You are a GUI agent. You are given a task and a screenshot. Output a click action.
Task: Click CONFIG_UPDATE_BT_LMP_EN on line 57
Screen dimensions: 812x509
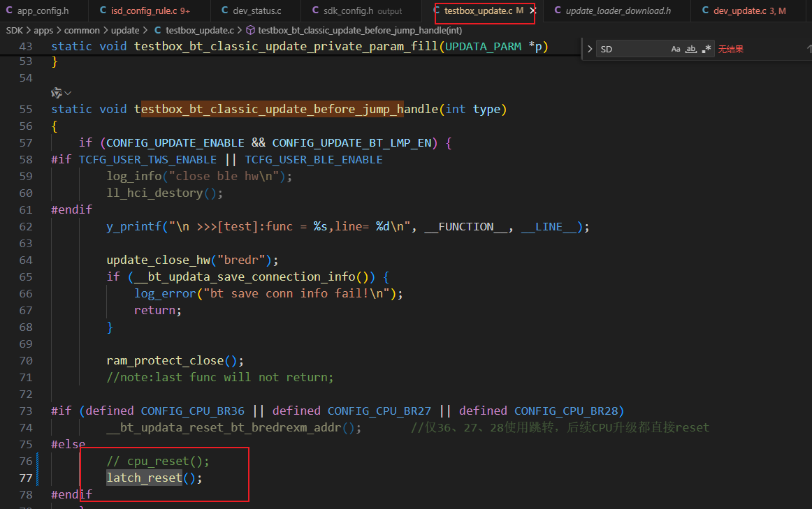pyautogui.click(x=351, y=142)
